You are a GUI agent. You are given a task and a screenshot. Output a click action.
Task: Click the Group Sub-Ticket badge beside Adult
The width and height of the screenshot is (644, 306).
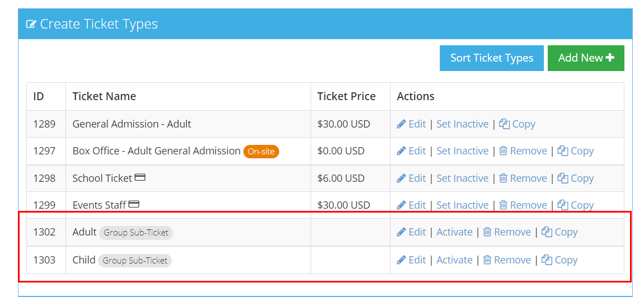[x=136, y=233]
